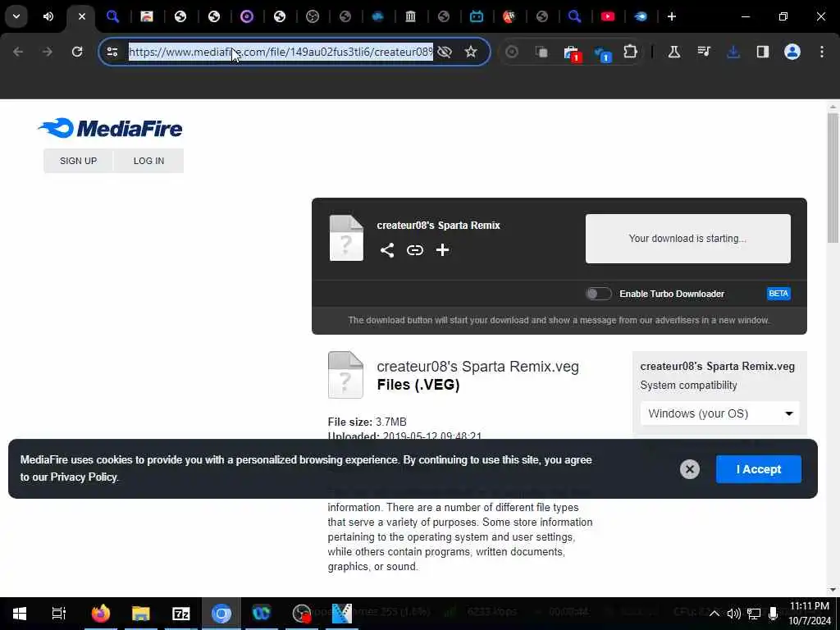Click the I Accept cookies button

coord(759,469)
